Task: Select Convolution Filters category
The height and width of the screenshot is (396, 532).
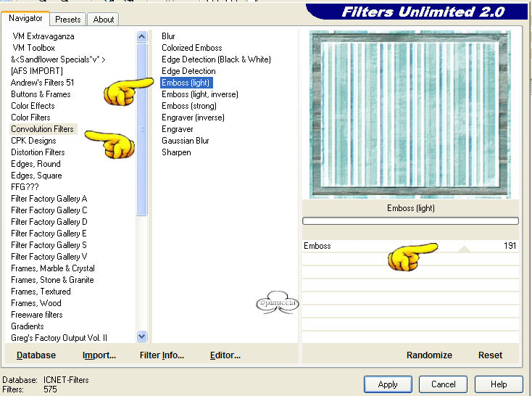Action: (43, 129)
